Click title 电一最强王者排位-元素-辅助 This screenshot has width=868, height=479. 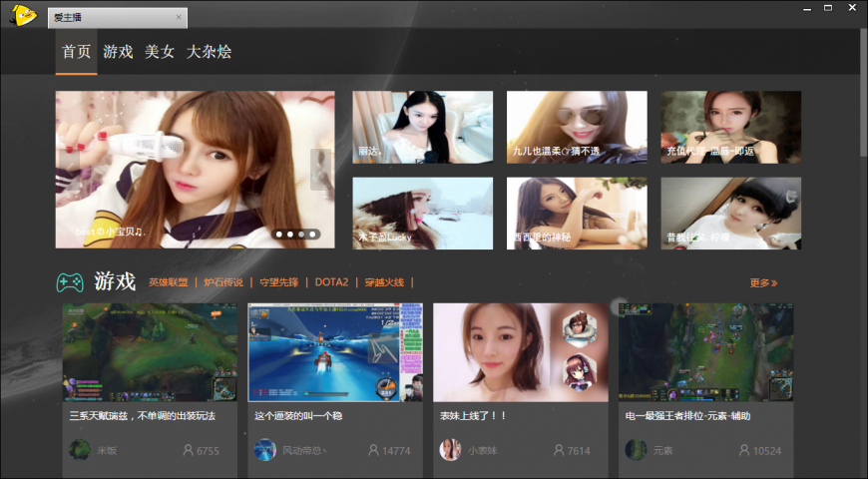click(688, 416)
